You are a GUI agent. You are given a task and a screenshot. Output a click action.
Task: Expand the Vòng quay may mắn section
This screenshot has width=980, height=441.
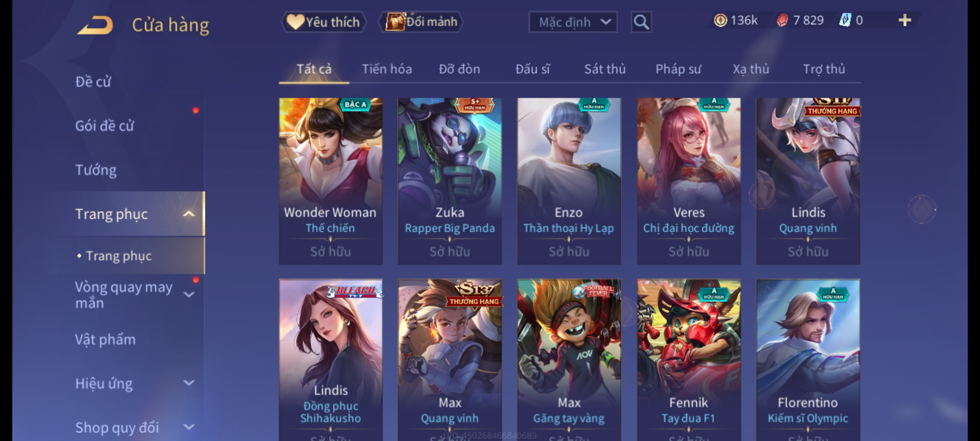coord(189,295)
